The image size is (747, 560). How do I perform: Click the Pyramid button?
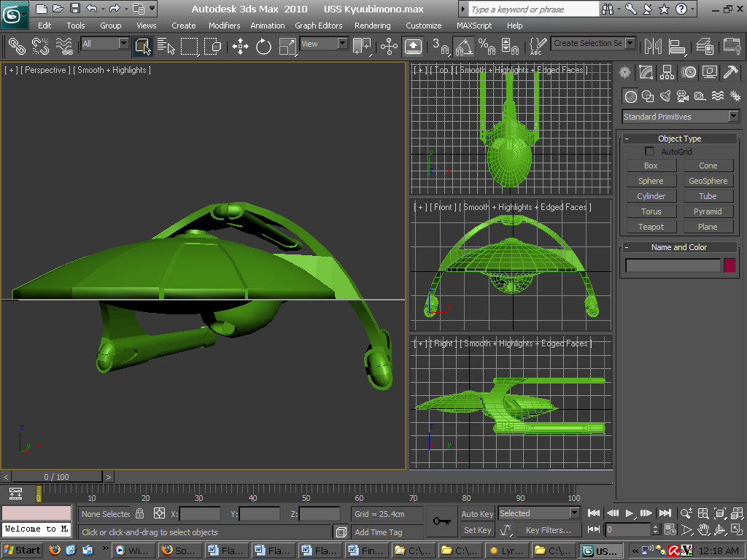708,211
